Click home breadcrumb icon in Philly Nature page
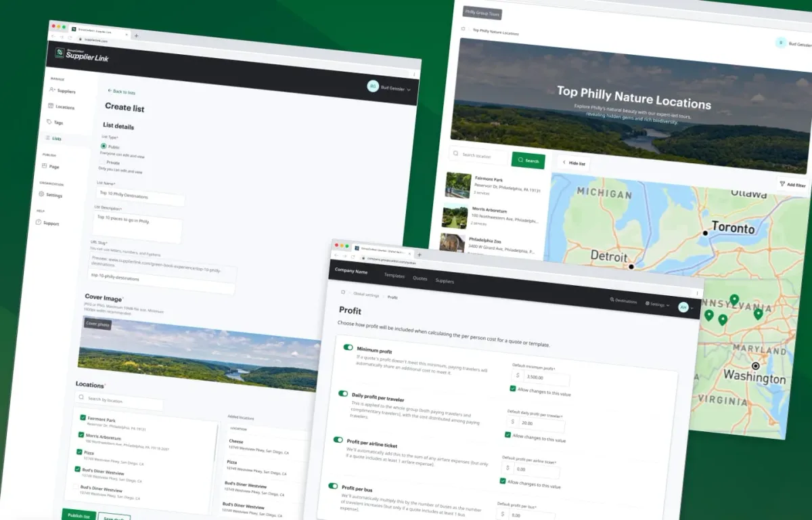Viewport: 812px width, 520px height. [463, 29]
